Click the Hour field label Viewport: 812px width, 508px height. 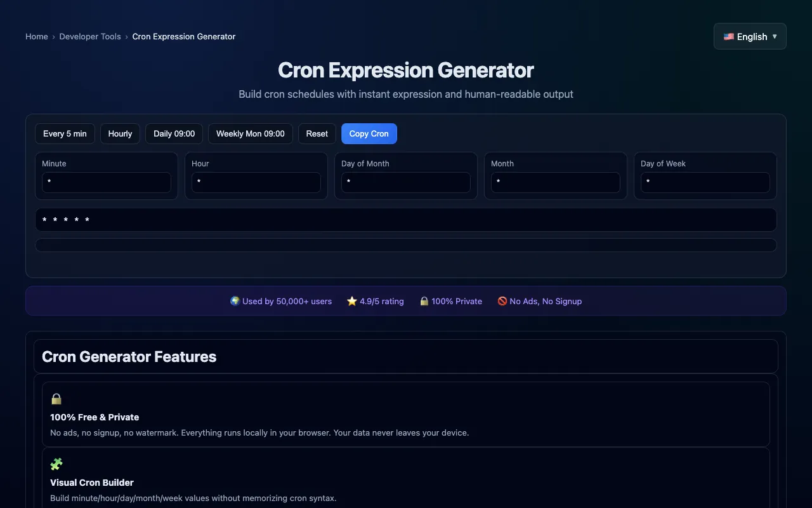coord(200,163)
